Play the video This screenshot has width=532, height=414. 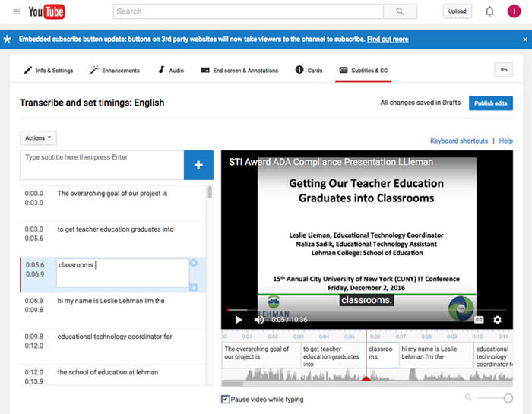point(239,320)
